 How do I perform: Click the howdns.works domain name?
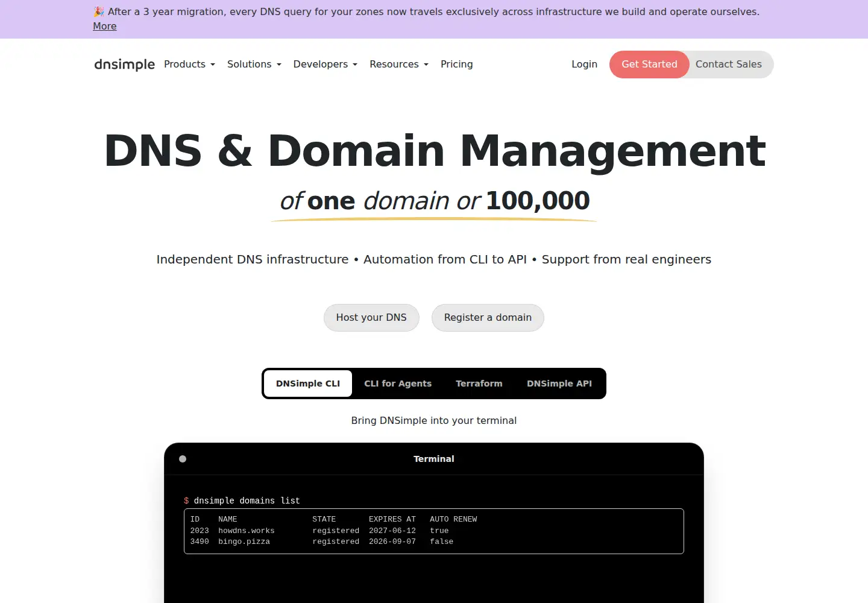click(247, 531)
